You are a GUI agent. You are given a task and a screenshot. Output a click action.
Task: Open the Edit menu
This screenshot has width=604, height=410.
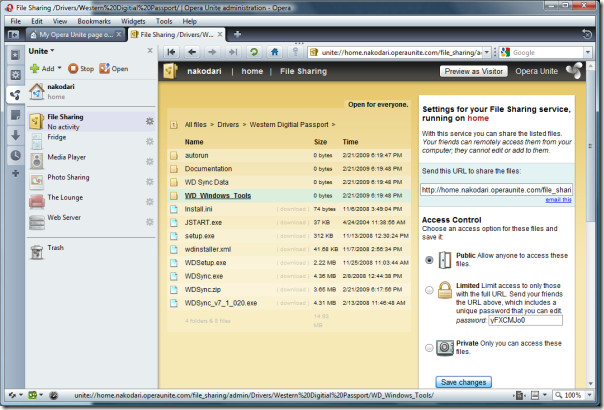tap(37, 21)
